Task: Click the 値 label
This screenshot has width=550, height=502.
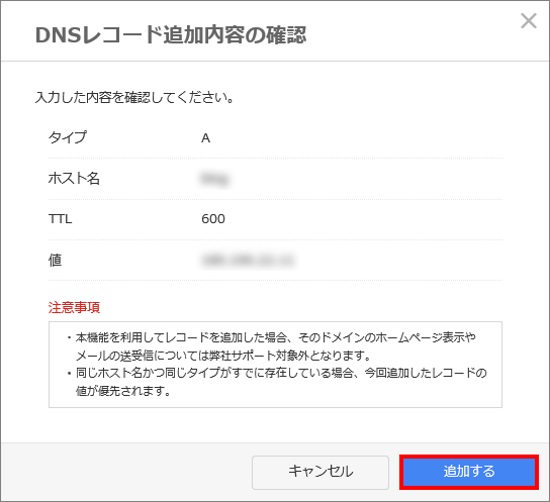Action: point(55,260)
